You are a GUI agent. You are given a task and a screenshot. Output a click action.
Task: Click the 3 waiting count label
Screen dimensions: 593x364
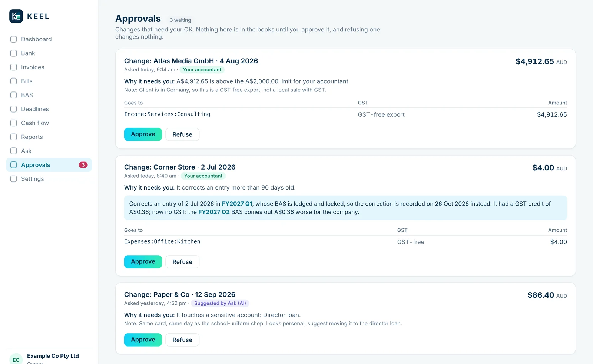click(x=180, y=20)
